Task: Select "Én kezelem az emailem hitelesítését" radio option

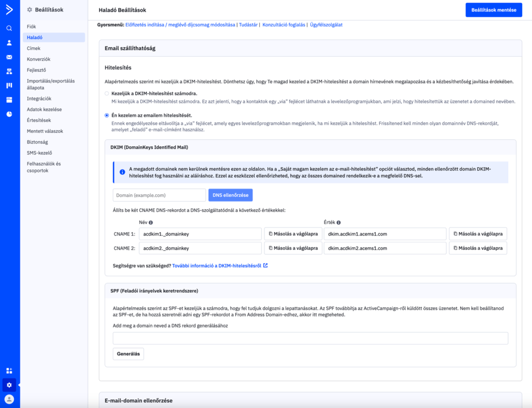Action: (x=107, y=115)
